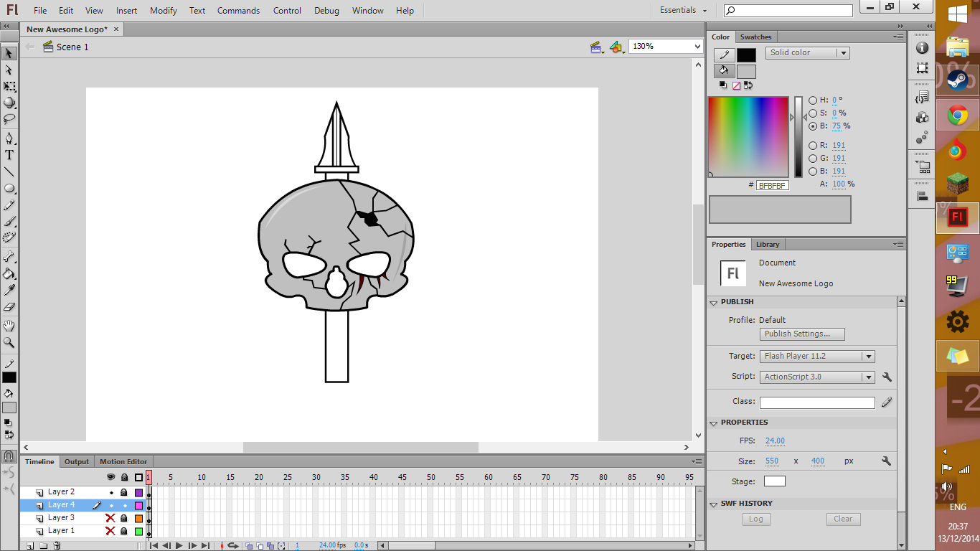The image size is (980, 551).
Task: Select the Free Transform tool
Action: [x=9, y=86]
